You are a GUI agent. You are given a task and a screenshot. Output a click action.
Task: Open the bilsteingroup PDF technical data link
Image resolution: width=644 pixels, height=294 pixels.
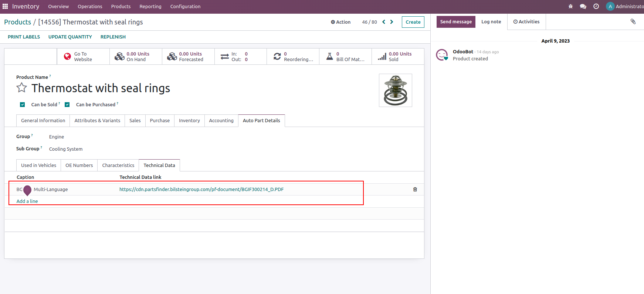201,189
